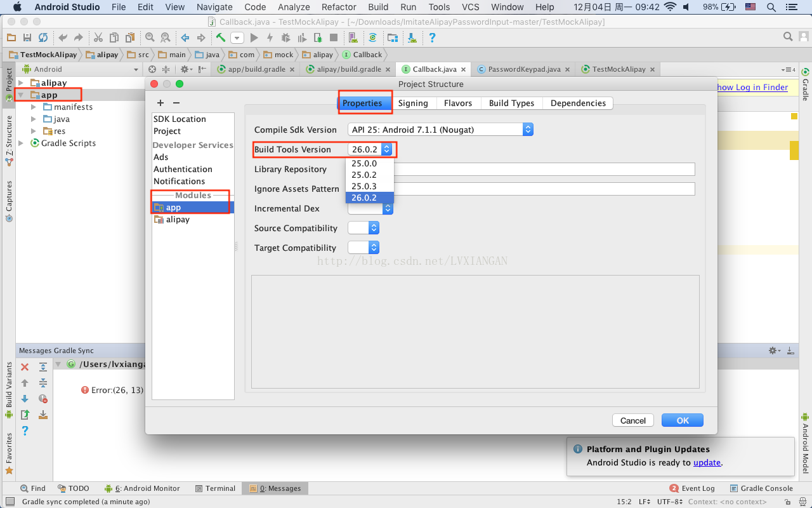Image resolution: width=812 pixels, height=508 pixels.
Task: Select build tools version 25.0.0
Action: pyautogui.click(x=370, y=163)
